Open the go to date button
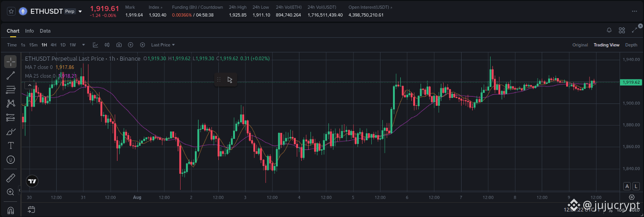Screen dimensions: 644x217 (x=31, y=210)
